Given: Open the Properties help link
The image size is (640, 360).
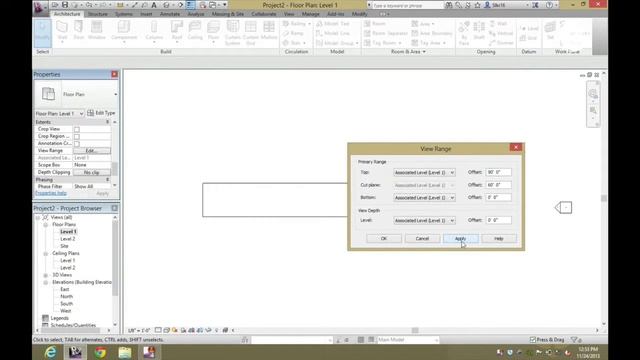Looking at the screenshot, I should coord(51,193).
